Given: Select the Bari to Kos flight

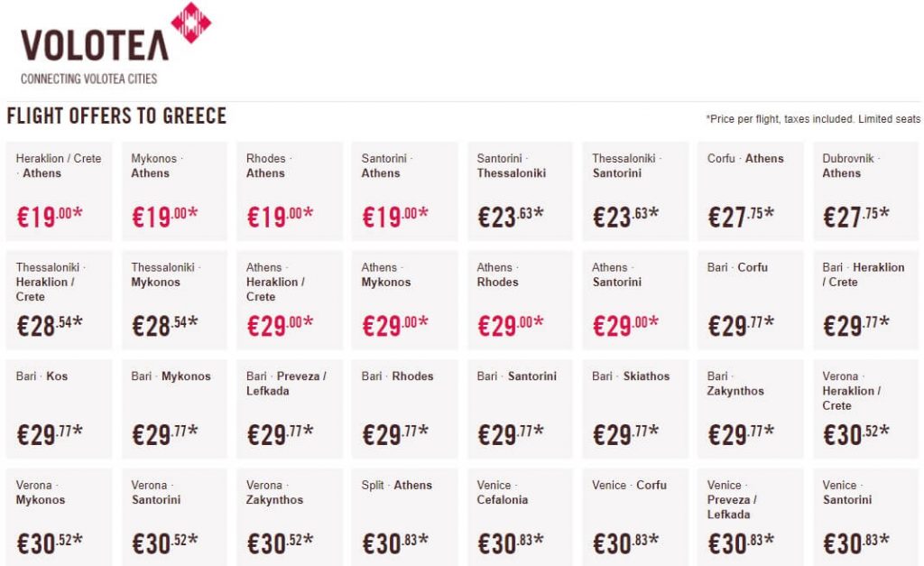Looking at the screenshot, I should pos(60,409).
